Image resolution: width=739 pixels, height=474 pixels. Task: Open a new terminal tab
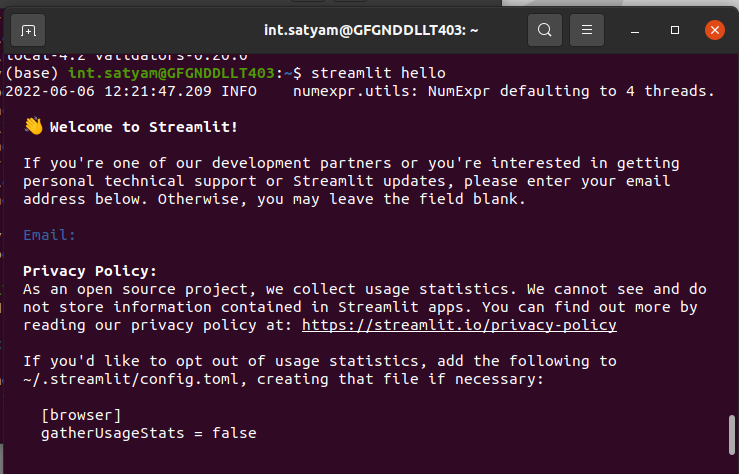click(28, 30)
